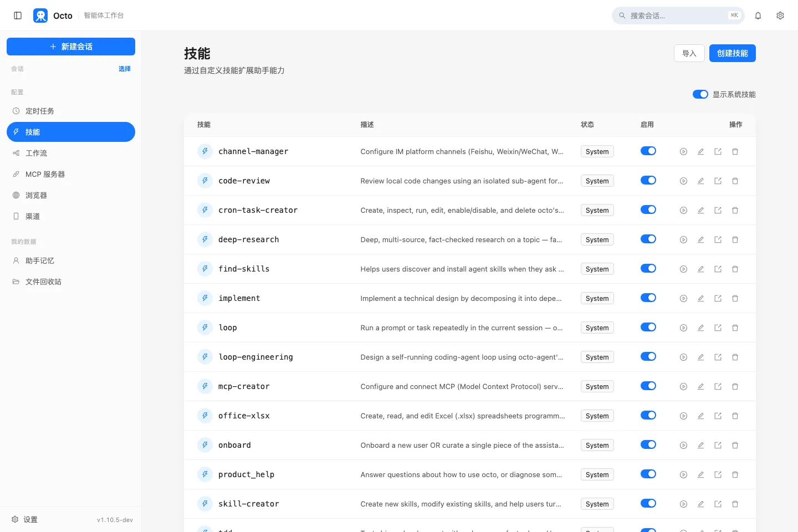
Task: Export the onboard skill
Action: pyautogui.click(x=718, y=445)
